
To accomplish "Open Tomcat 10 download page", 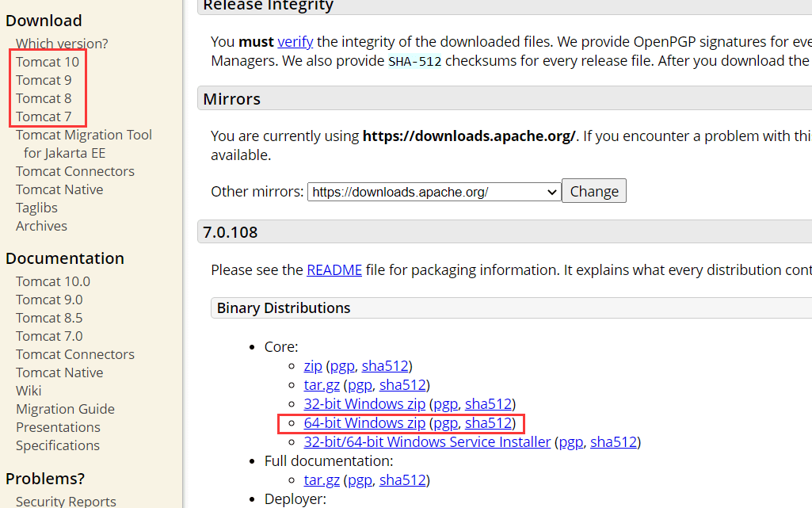I will [47, 62].
